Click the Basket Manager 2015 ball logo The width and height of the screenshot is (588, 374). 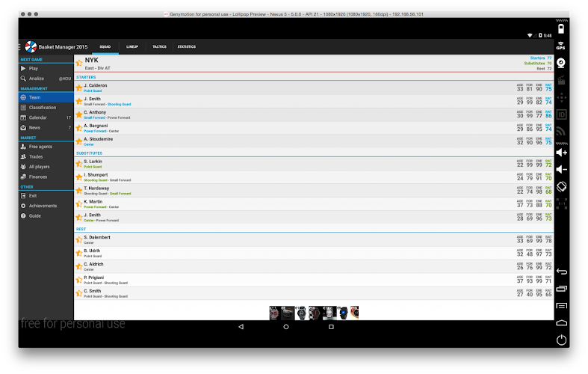click(31, 47)
